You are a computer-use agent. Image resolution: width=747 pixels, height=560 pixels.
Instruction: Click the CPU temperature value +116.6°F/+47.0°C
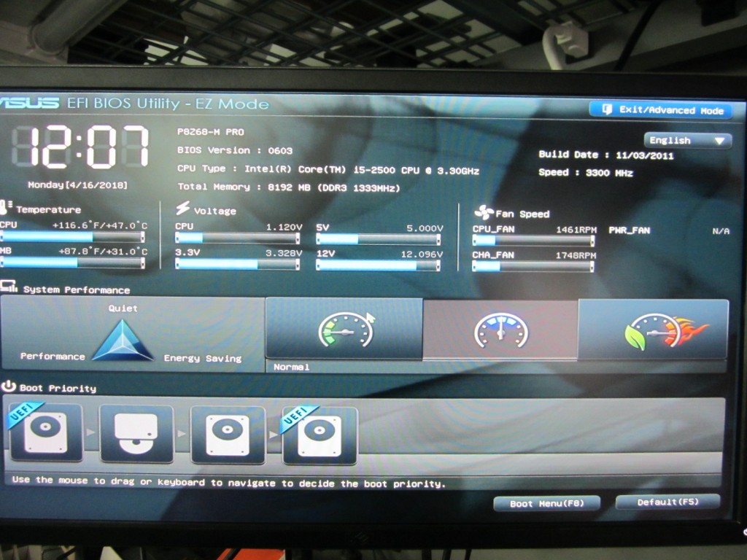click(99, 225)
